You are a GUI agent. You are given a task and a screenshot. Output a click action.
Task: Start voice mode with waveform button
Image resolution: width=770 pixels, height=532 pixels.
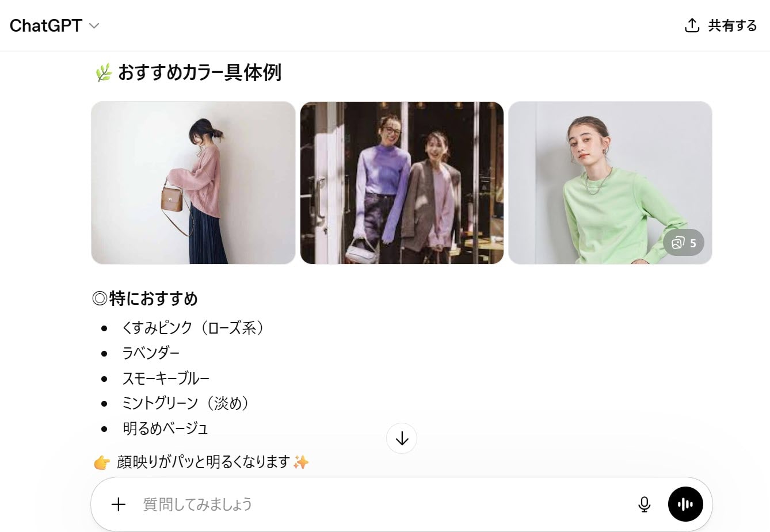tap(685, 504)
